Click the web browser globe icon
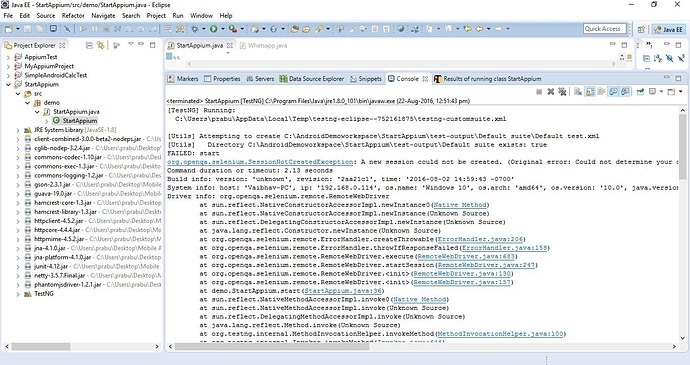 point(400,29)
